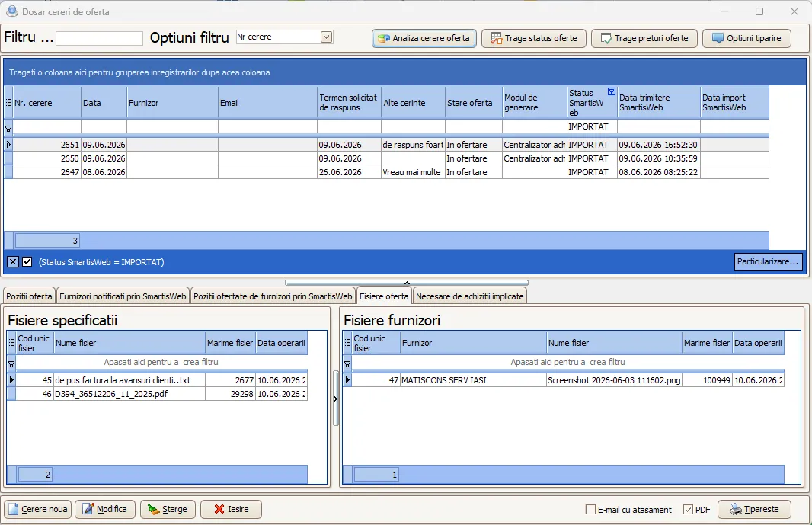Click Fisiere specificatii create filter row
812x525 pixels.
(x=161, y=362)
